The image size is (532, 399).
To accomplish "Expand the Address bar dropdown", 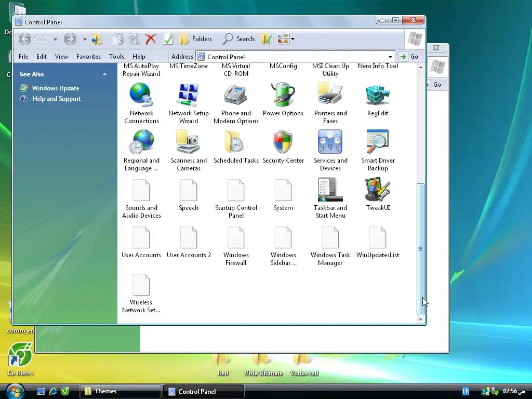I will (x=390, y=57).
